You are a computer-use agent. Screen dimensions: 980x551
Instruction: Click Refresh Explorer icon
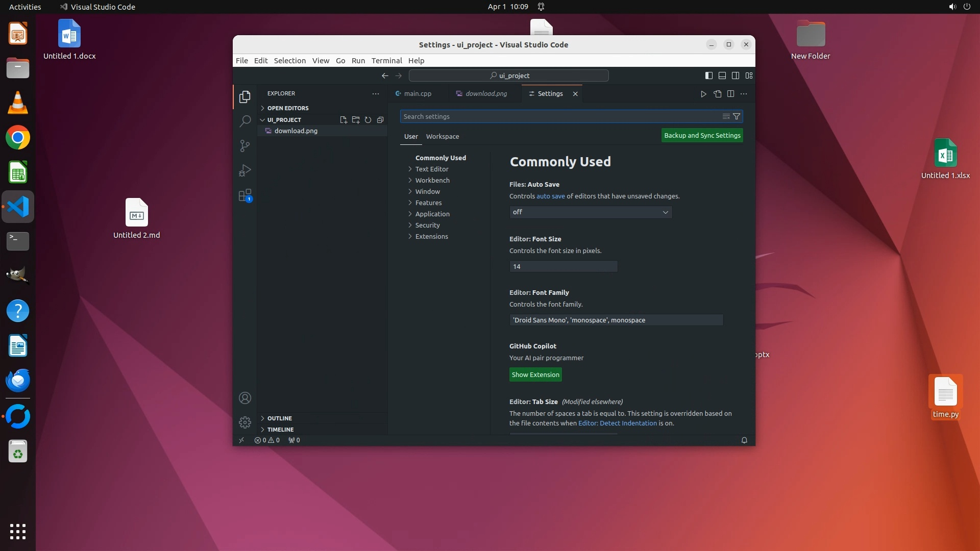coord(368,120)
